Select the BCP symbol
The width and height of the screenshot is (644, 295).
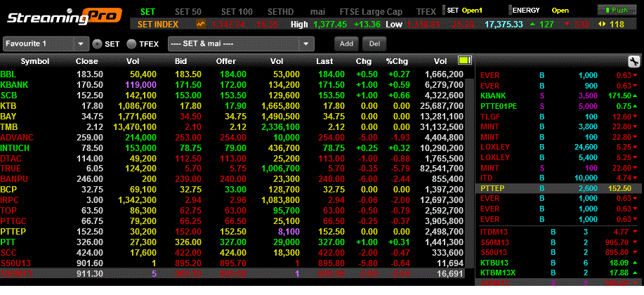tap(8, 190)
